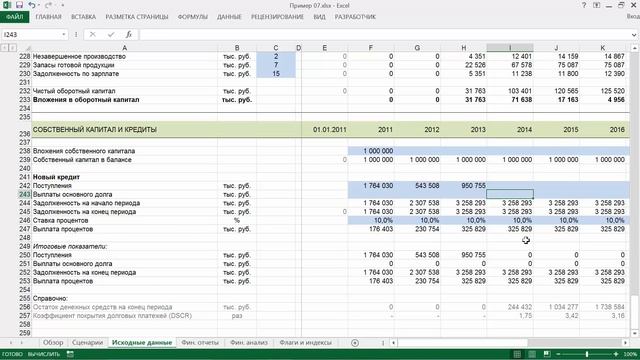Switch to the Сценарии sheet
This screenshot has width=640, height=360.
click(x=87, y=342)
